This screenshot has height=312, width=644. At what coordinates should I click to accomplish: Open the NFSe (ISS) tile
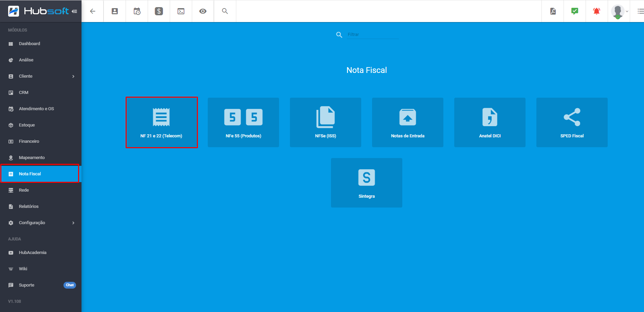[326, 122]
